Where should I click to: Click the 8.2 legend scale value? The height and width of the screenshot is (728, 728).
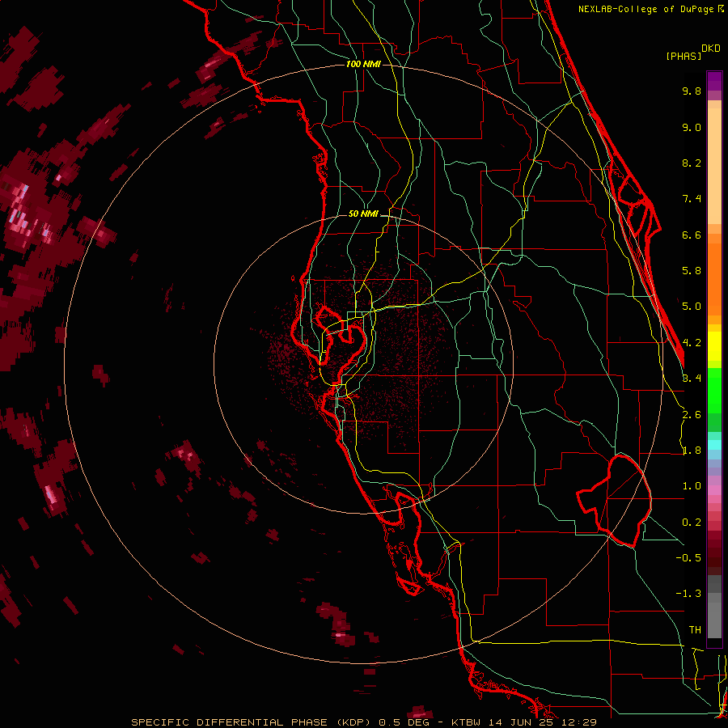pos(692,163)
